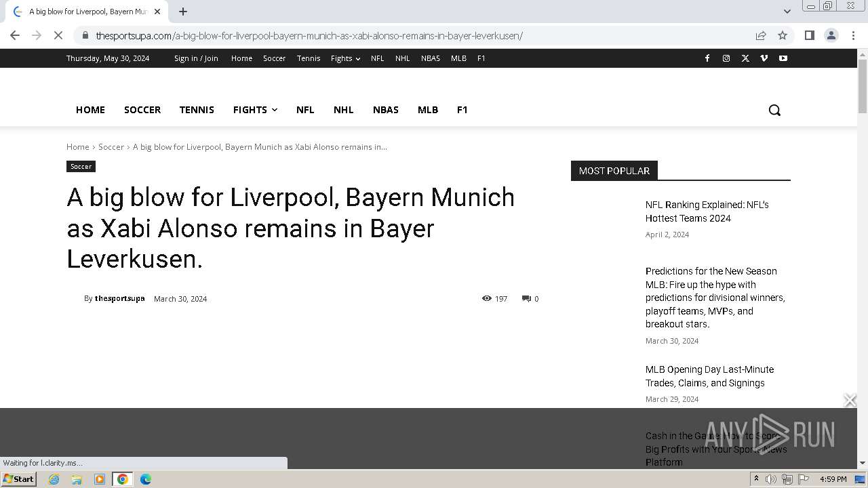Open Predictions for the New Season MLB article

click(715, 298)
